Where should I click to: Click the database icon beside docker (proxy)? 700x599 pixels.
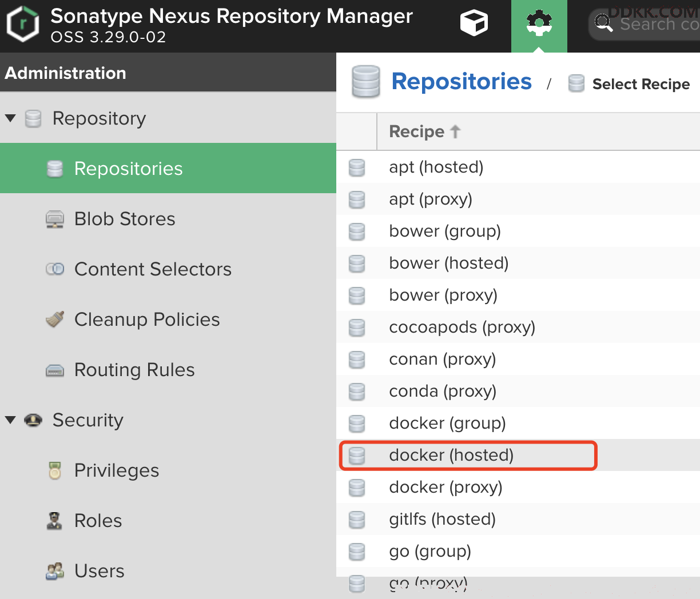tap(357, 487)
